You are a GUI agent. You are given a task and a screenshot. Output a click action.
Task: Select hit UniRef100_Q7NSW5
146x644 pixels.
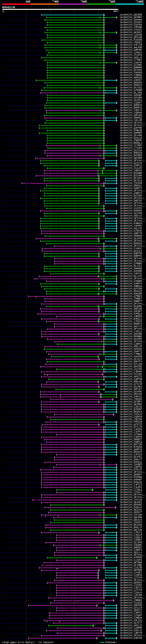pyautogui.click(x=131, y=90)
